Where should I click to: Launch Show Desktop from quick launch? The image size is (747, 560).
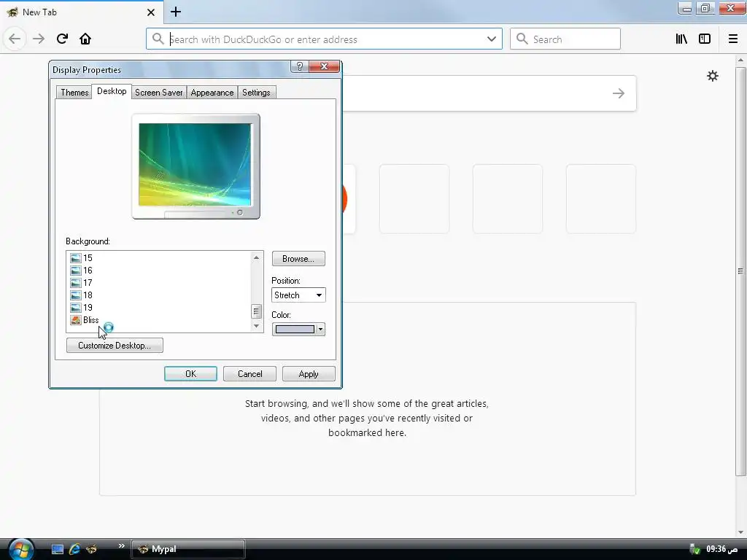pos(58,549)
